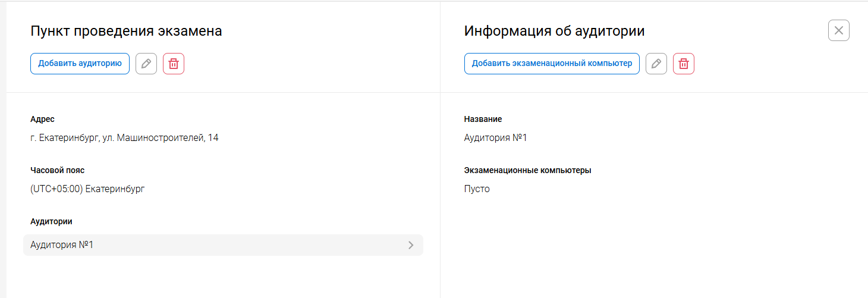Click the Экзаменационные компьютеры section label

tap(527, 171)
